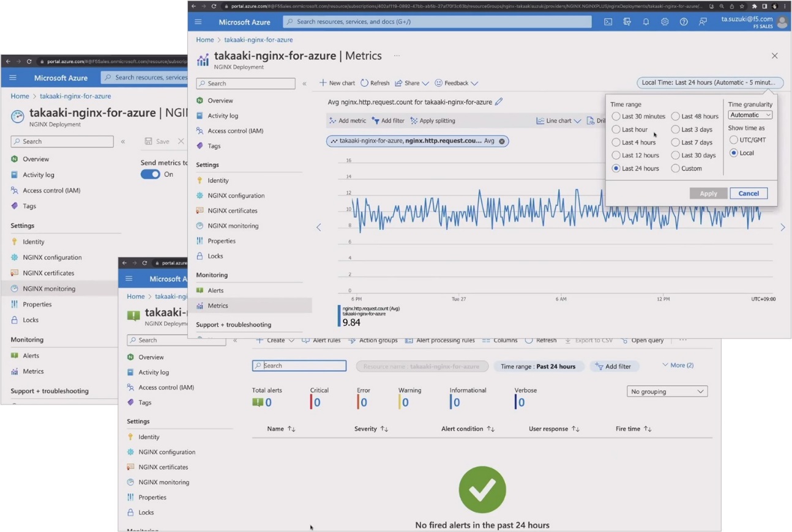Expand More (2) filters in the Alerts window
The width and height of the screenshot is (792, 532).
click(678, 366)
